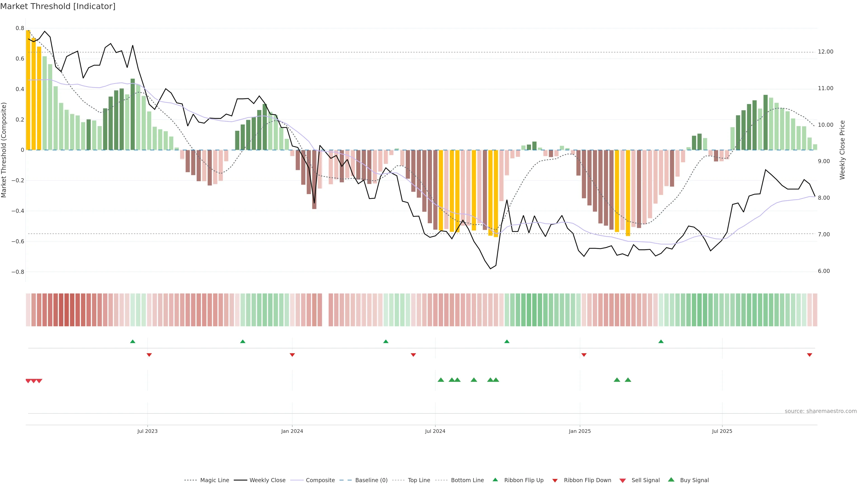Click Ribbon Flip Up legend triangle icon
This screenshot has height=488, width=868.
click(x=495, y=480)
